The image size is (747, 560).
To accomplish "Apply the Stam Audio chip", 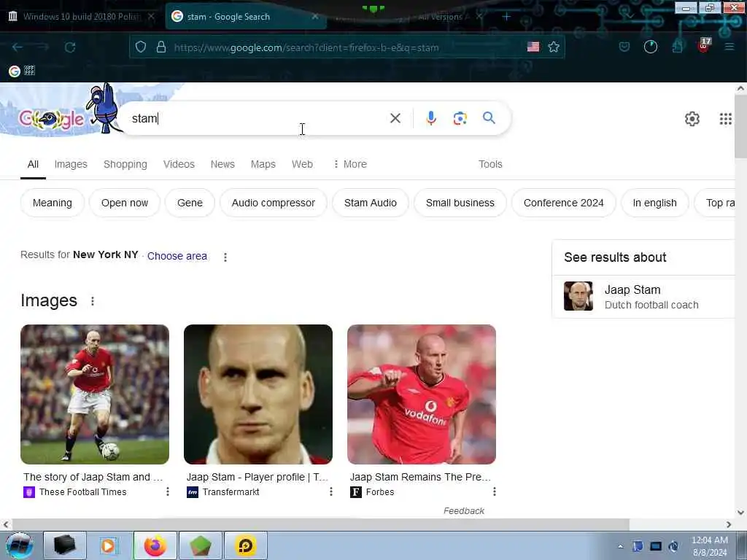I will tap(370, 203).
